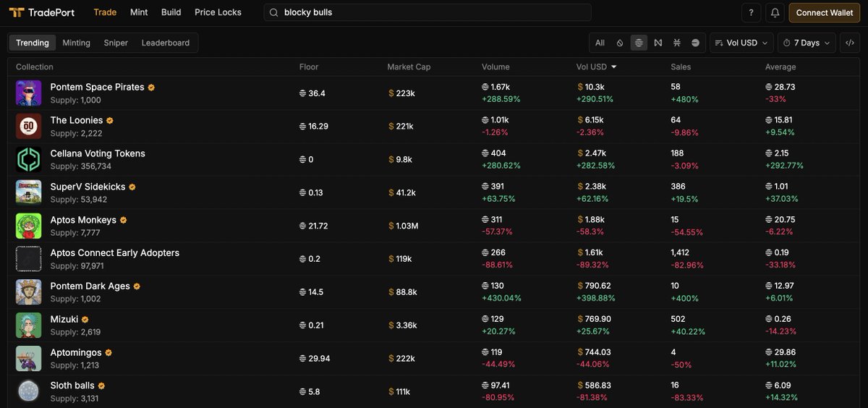
Task: Click the Vol USD column sort arrow
Action: (x=614, y=67)
